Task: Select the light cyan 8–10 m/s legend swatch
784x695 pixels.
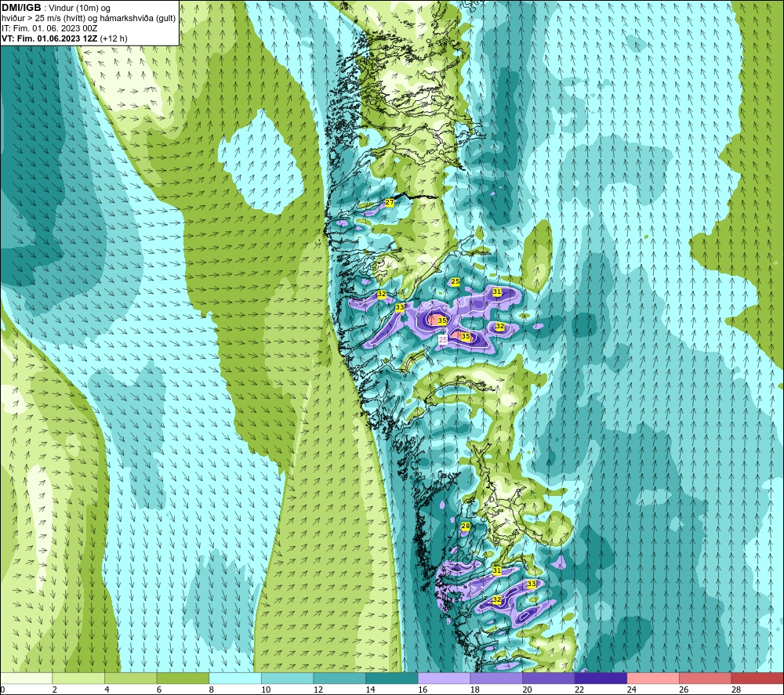Action: point(235,678)
